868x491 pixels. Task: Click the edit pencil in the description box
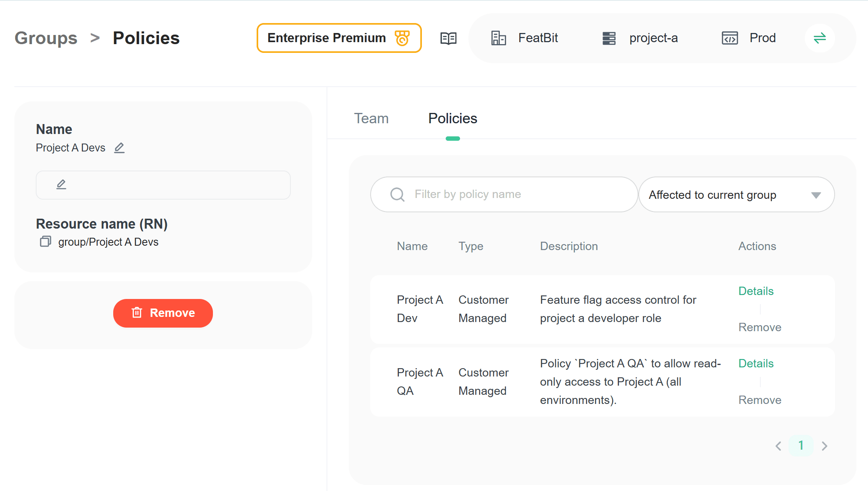[x=61, y=184]
